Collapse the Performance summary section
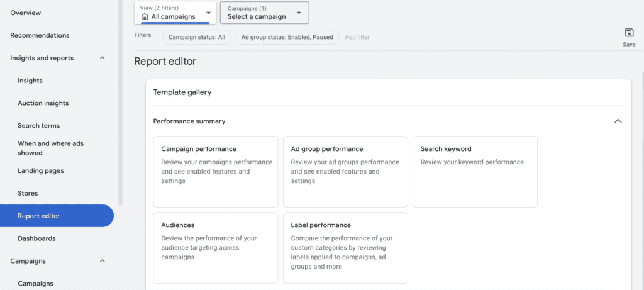 click(618, 121)
